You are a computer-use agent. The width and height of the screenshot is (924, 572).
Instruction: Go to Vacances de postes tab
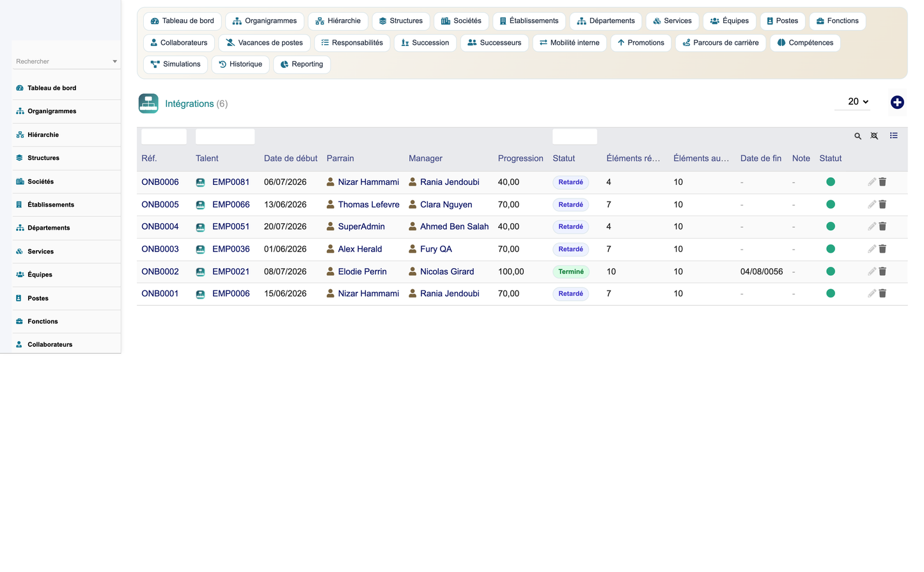[265, 43]
